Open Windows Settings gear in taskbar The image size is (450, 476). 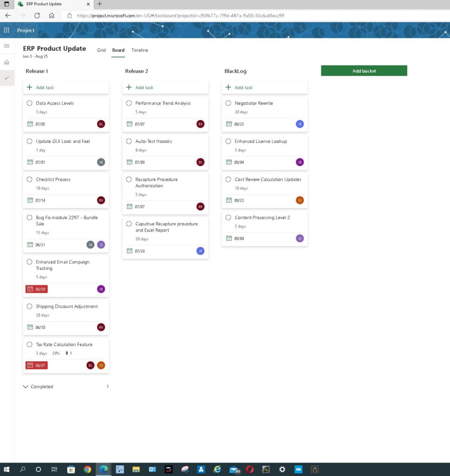[x=282, y=469]
